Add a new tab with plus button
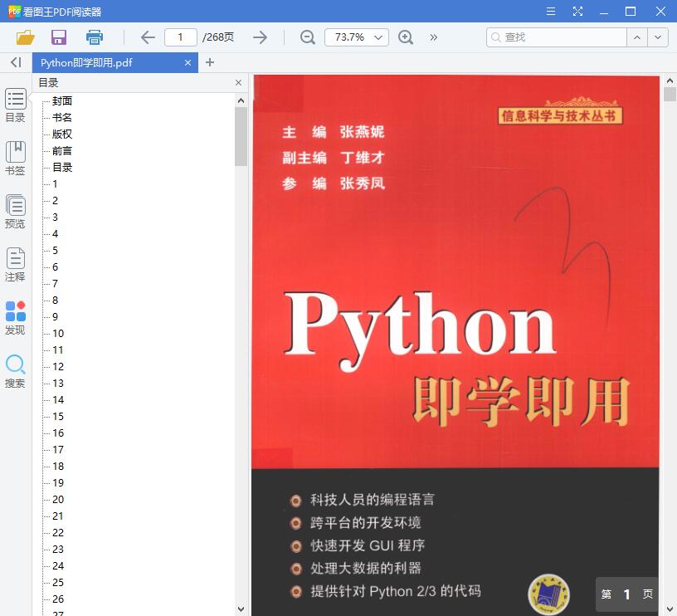The width and height of the screenshot is (677, 616). 210,62
